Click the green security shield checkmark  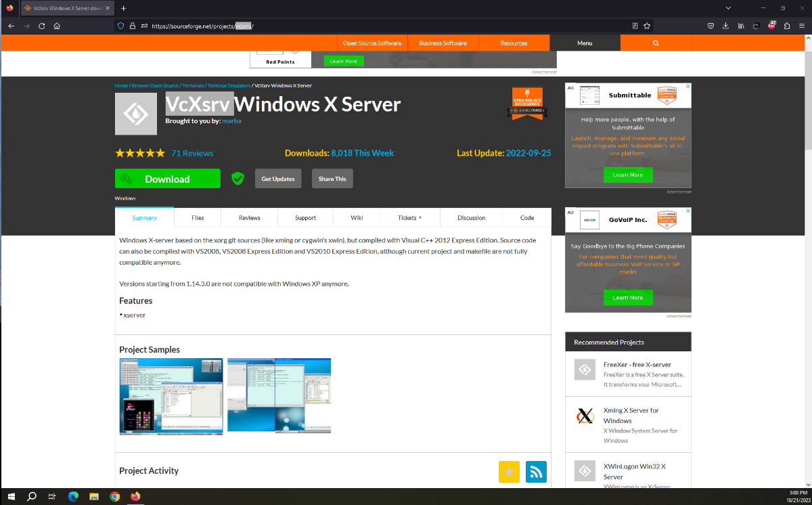(x=238, y=179)
